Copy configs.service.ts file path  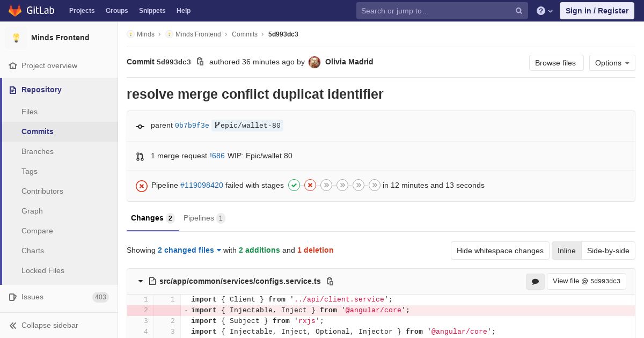[x=330, y=281]
